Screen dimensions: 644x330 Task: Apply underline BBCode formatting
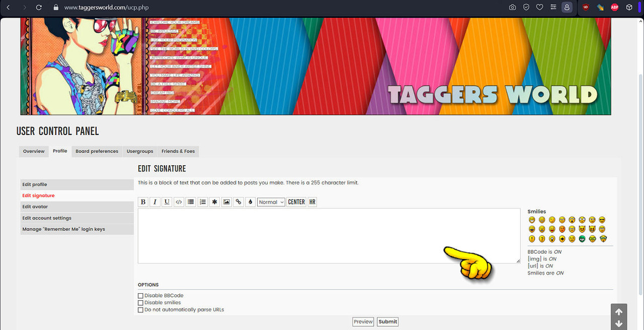[167, 202]
